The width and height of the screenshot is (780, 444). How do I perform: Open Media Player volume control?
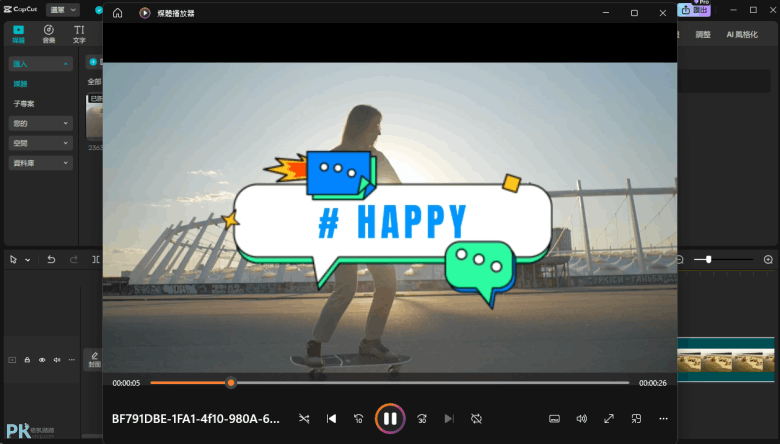[582, 419]
